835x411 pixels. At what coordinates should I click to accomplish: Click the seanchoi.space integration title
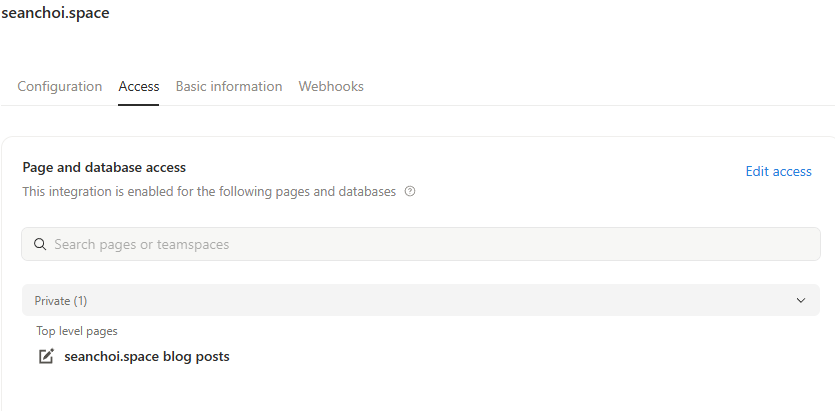pyautogui.click(x=56, y=13)
